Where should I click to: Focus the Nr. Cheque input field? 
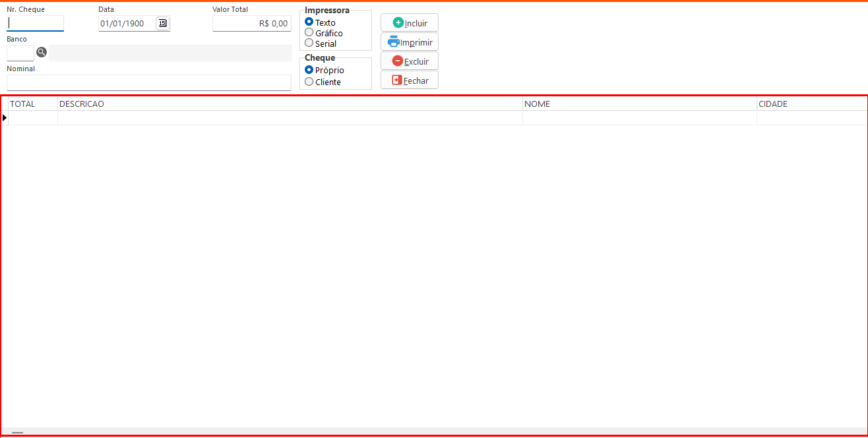click(35, 24)
